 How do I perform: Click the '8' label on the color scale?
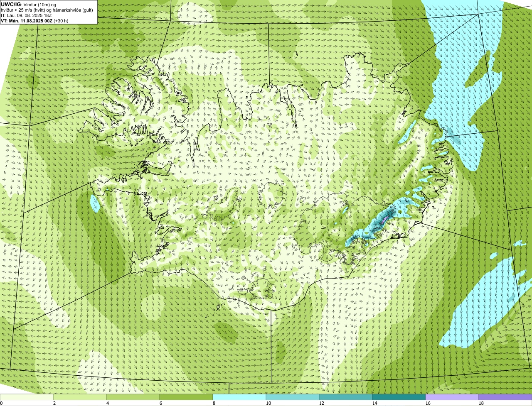(x=214, y=403)
